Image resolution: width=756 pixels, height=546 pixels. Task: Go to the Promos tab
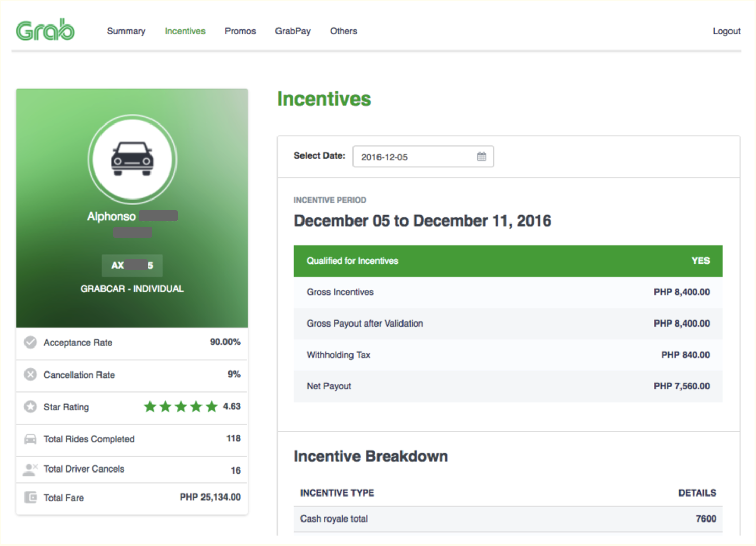pyautogui.click(x=240, y=31)
